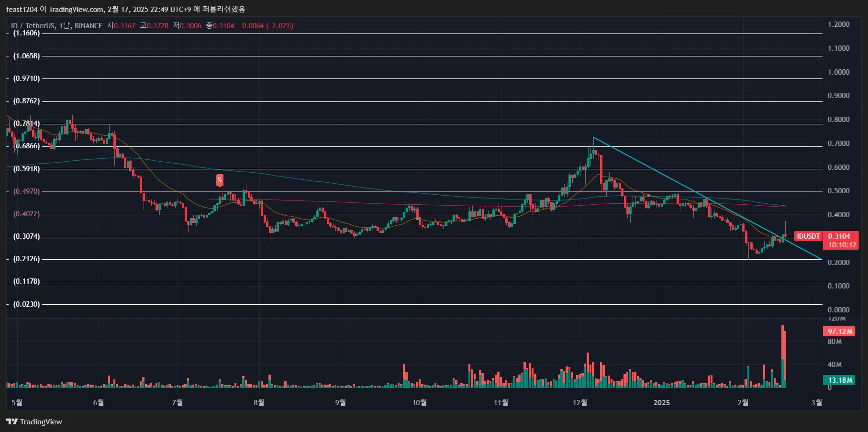
Task: Click 0.2000 on the price axis
Action: [839, 263]
